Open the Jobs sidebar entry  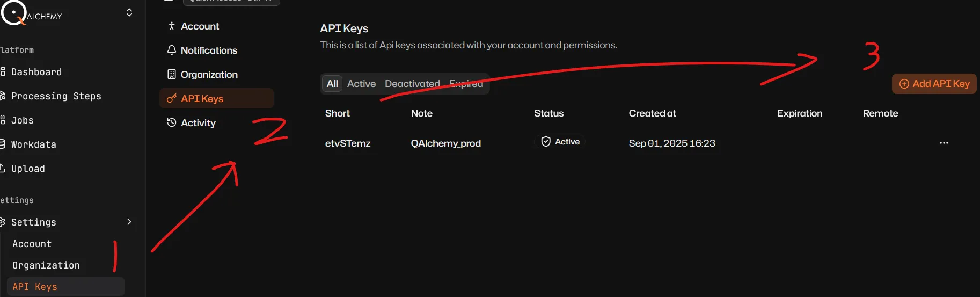pyautogui.click(x=22, y=120)
